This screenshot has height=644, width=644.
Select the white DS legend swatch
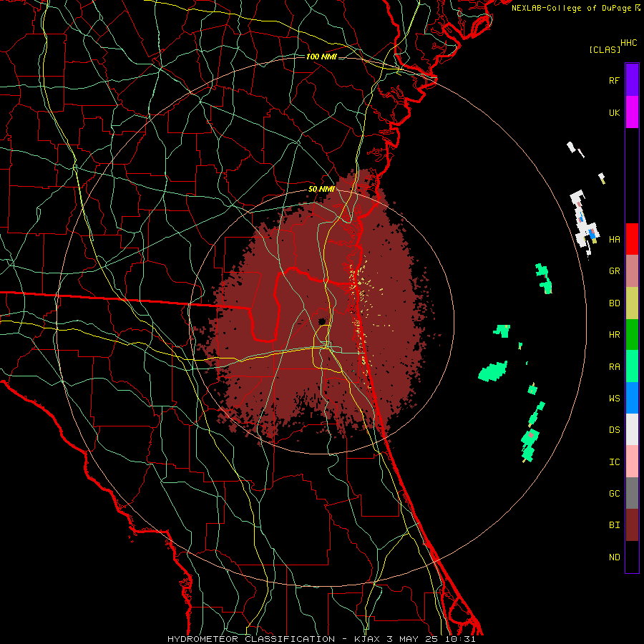632,429
